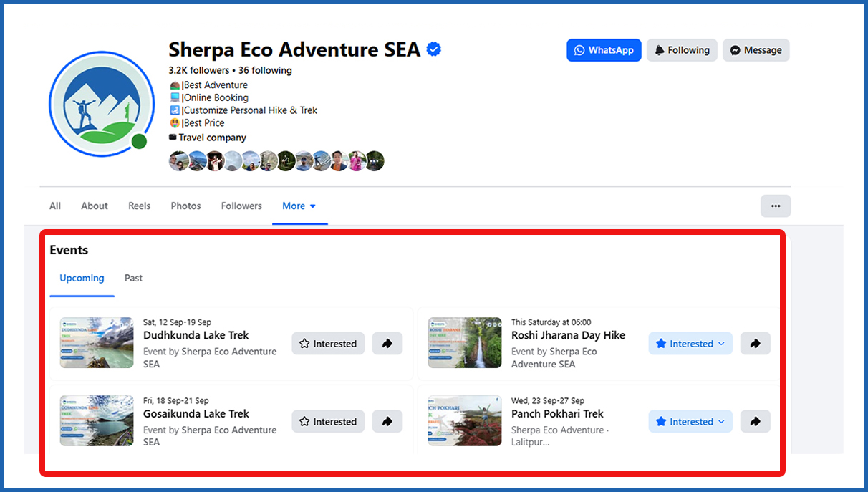Open Interested dropdown for Roshi Jharana Hike
Image resolution: width=868 pixels, height=492 pixels.
pos(690,344)
